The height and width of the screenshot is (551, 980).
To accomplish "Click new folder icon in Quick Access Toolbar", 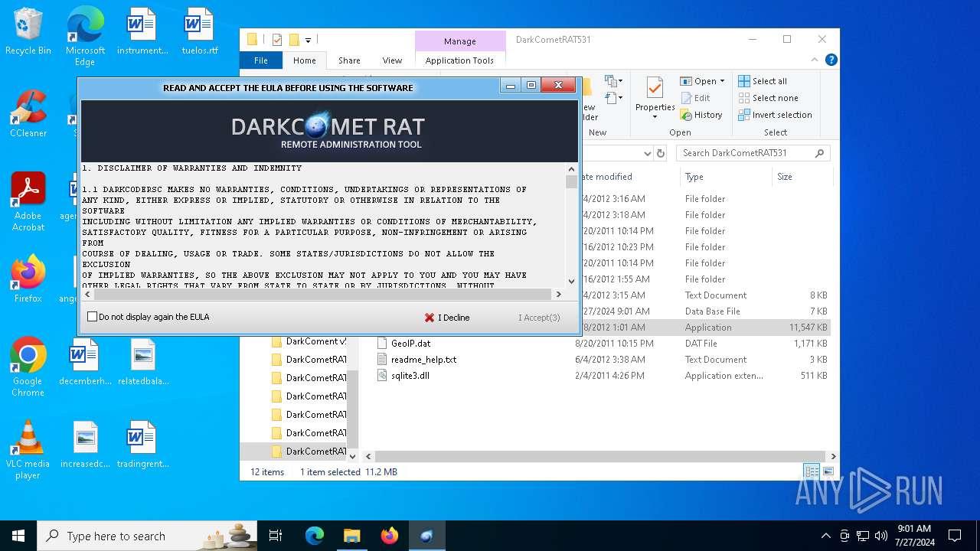I will [x=294, y=40].
